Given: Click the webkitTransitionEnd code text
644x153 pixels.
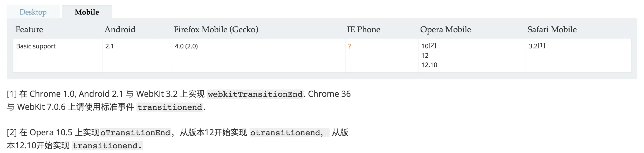Looking at the screenshot, I should 255,94.
